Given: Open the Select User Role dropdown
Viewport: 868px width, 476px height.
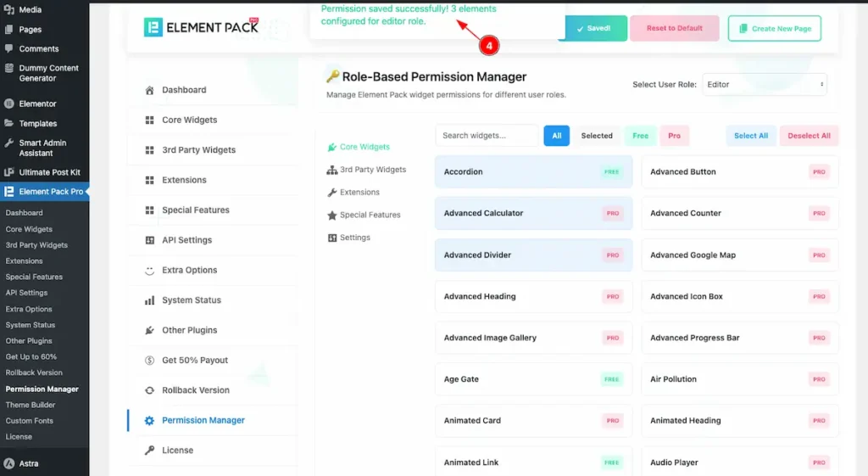Looking at the screenshot, I should [764, 85].
